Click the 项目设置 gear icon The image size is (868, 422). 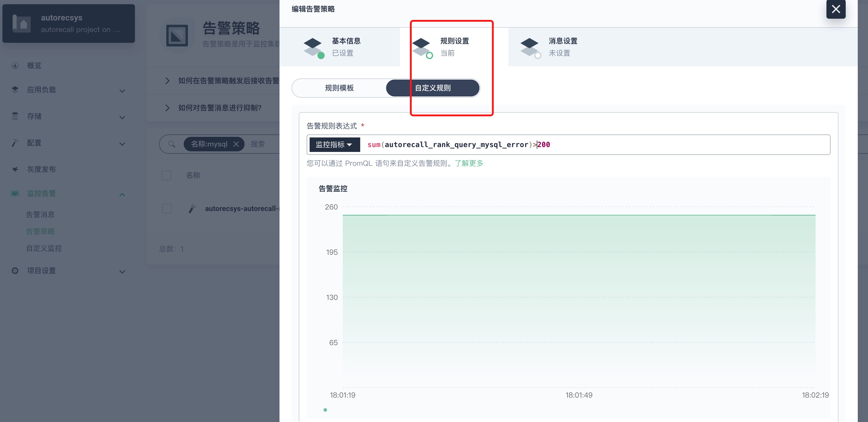click(15, 271)
